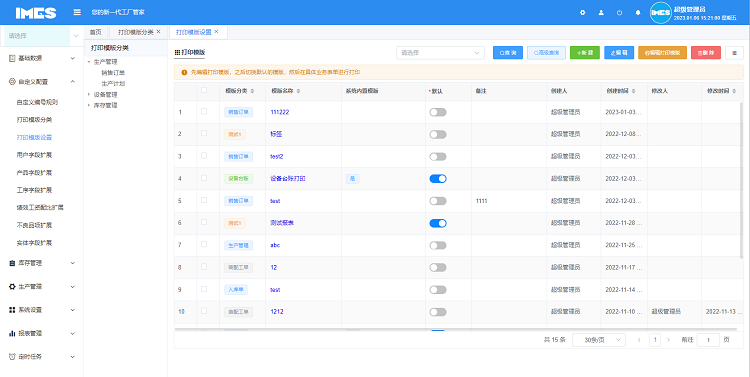Open the 请选择 dropdown above the sidebar
Image resolution: width=750 pixels, height=377 pixels.
42,36
